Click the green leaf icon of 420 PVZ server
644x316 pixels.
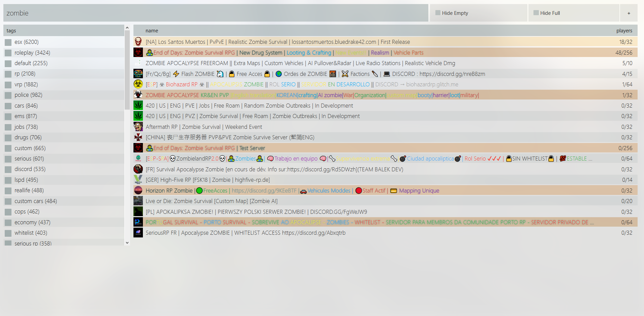tap(138, 116)
